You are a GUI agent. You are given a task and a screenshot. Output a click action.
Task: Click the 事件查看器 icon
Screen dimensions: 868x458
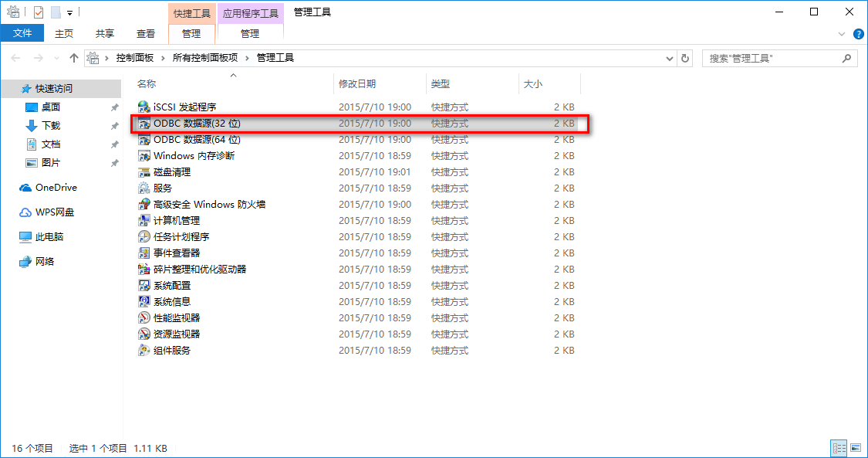coord(144,253)
